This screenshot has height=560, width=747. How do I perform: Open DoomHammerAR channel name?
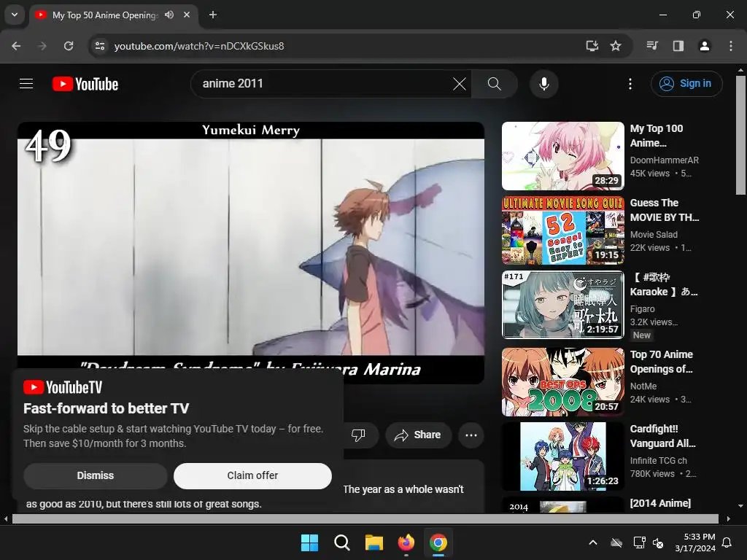pyautogui.click(x=664, y=160)
